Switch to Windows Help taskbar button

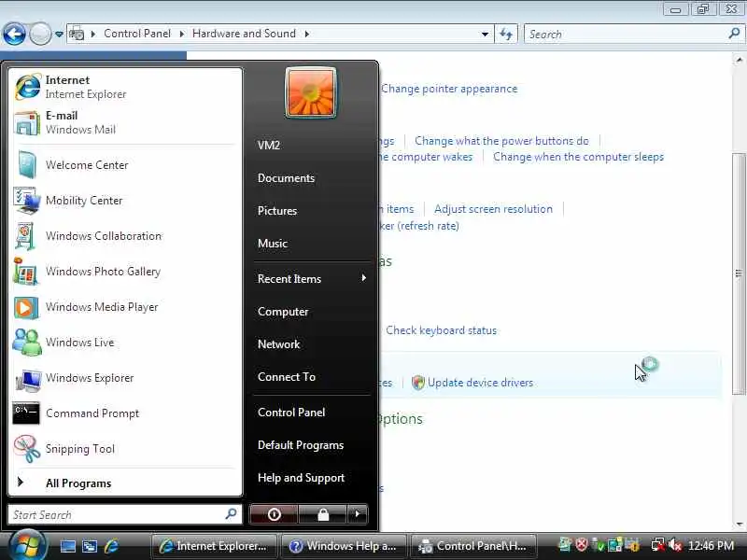(344, 546)
